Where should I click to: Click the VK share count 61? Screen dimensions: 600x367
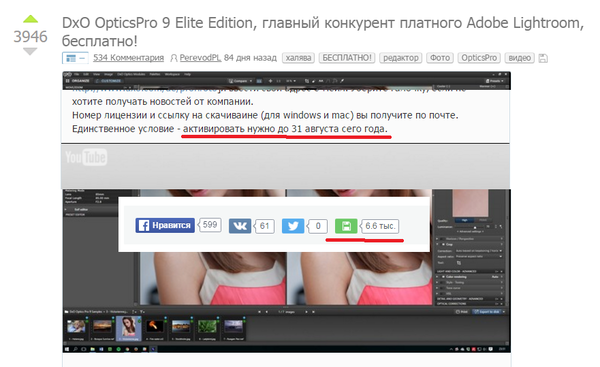coord(265,226)
